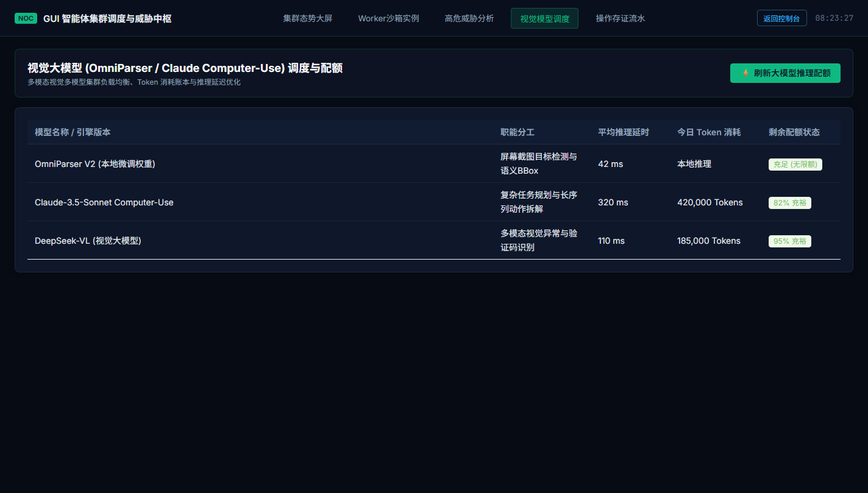The height and width of the screenshot is (493, 868).
Task: Click 多模态视觉异常与验证码识别 cell
Action: tap(539, 241)
